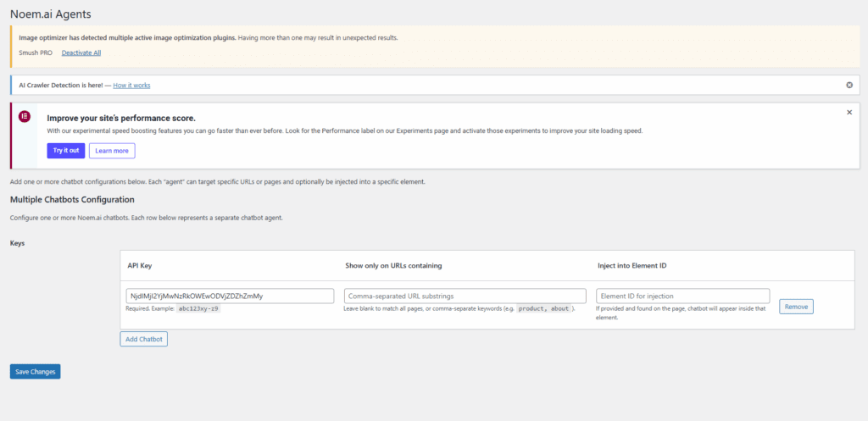
Task: Close the Elementor performance score banner
Action: (849, 112)
